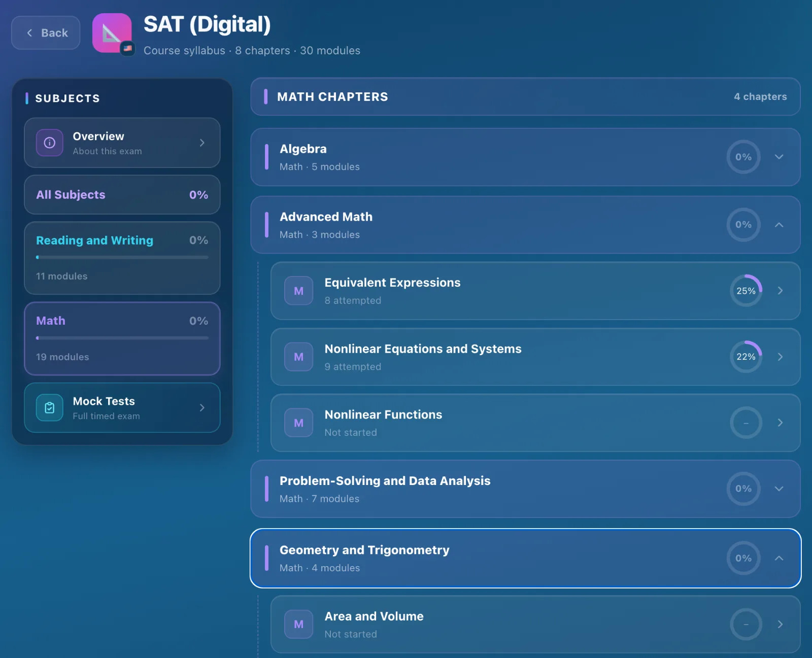The image size is (812, 658).
Task: Click the Reading and Writing progress bar
Action: (122, 258)
